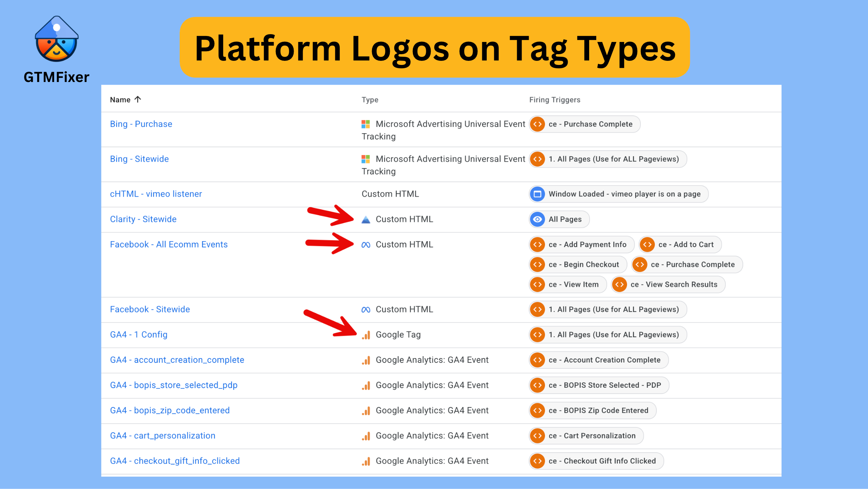Click the Name column sort arrow
Screen dimensions: 868x489
138,99
